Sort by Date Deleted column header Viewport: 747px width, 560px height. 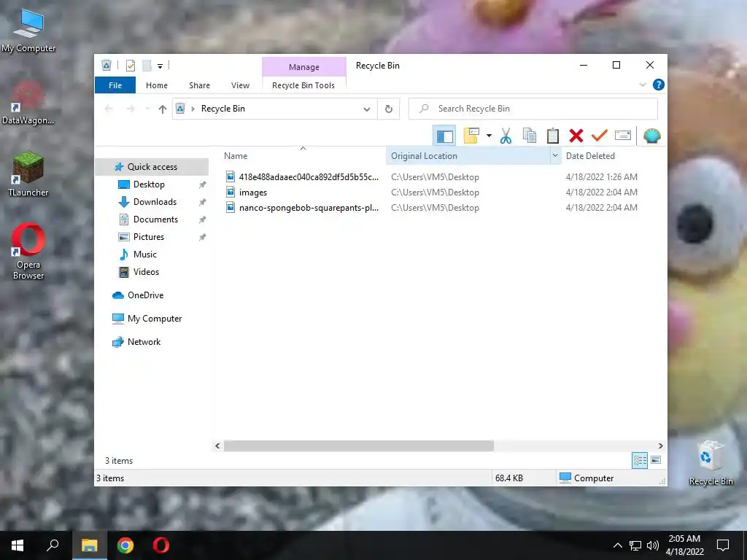[590, 156]
